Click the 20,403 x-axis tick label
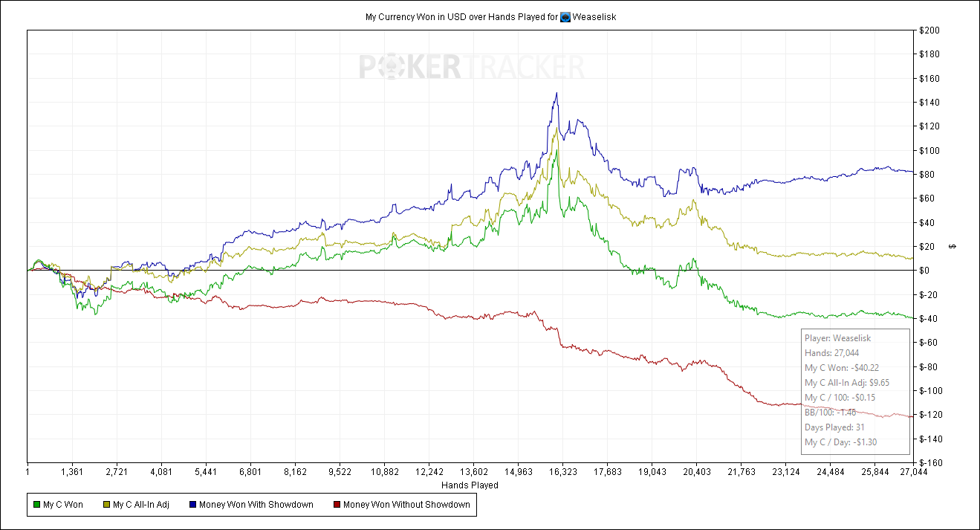 coord(697,471)
